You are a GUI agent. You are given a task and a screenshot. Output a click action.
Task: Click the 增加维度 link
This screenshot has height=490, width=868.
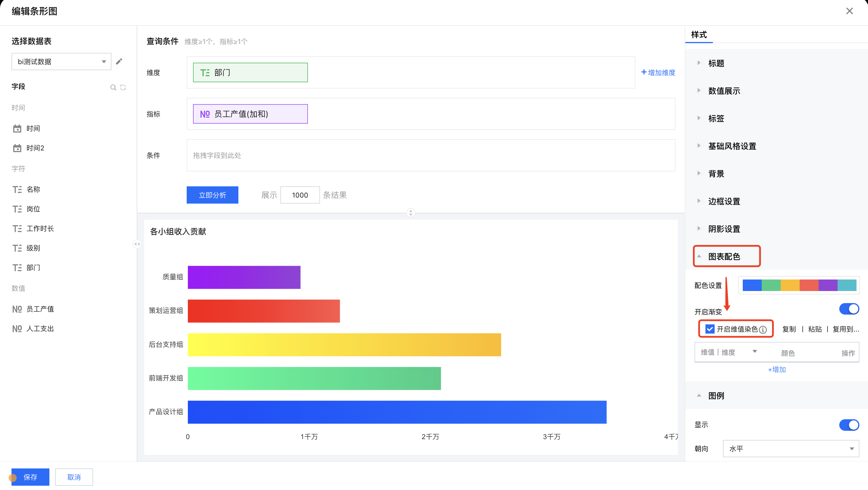pos(658,72)
